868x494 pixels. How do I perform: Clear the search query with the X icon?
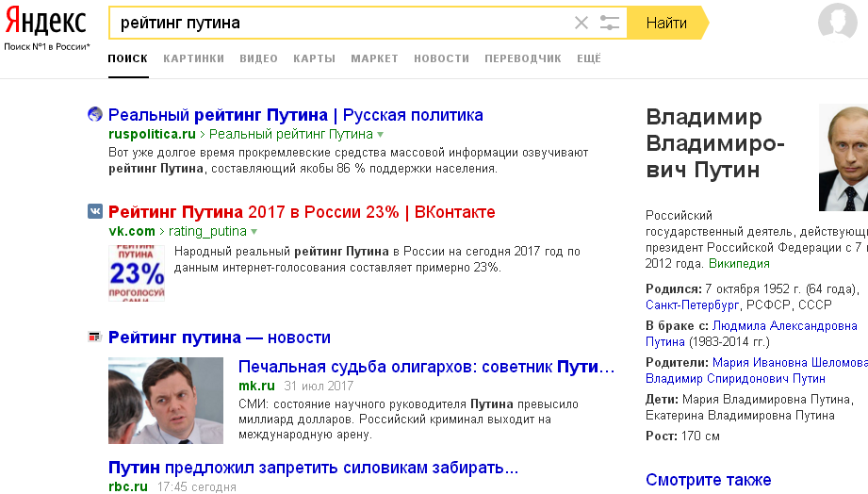click(581, 23)
